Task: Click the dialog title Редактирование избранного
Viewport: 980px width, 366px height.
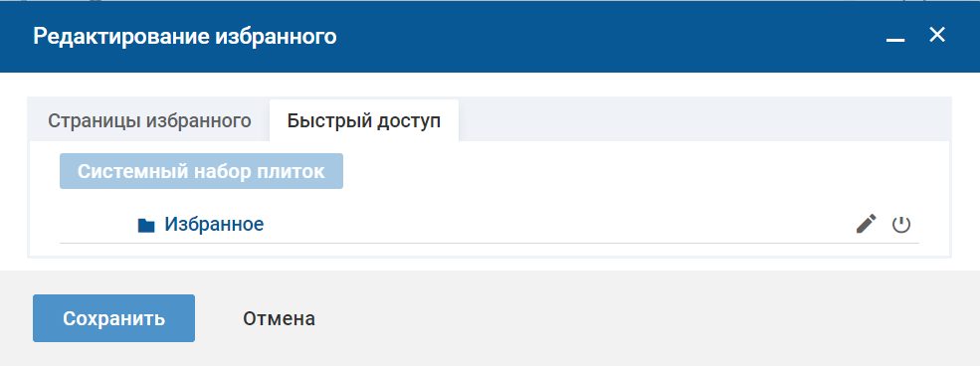Action: pos(184,36)
